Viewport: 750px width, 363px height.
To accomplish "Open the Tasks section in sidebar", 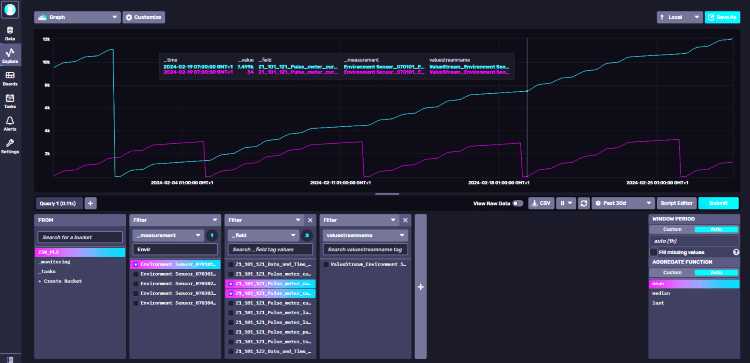I will [x=10, y=101].
